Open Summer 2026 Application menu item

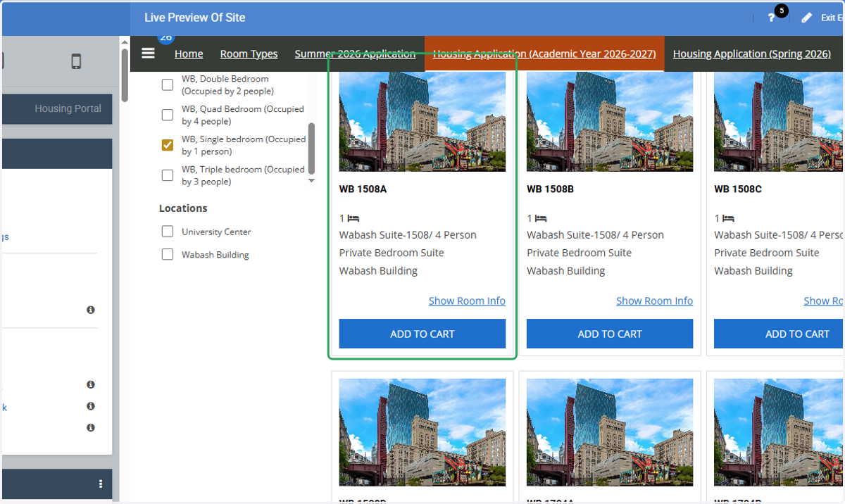(x=355, y=53)
